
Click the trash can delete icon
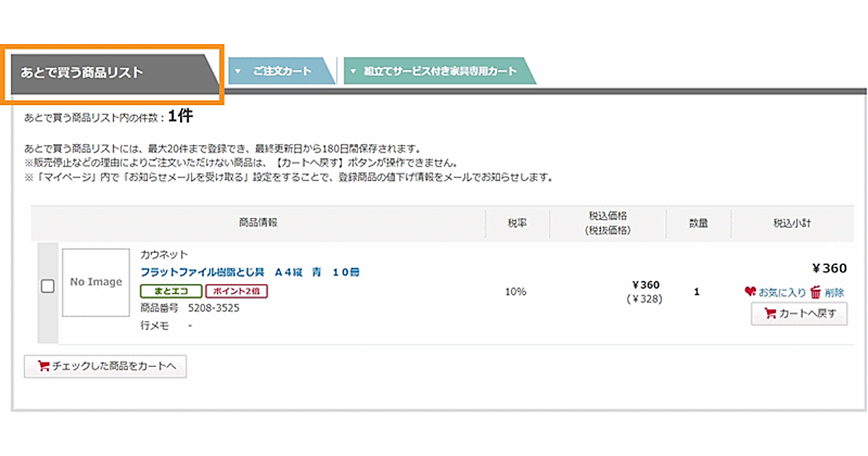pyautogui.click(x=815, y=292)
